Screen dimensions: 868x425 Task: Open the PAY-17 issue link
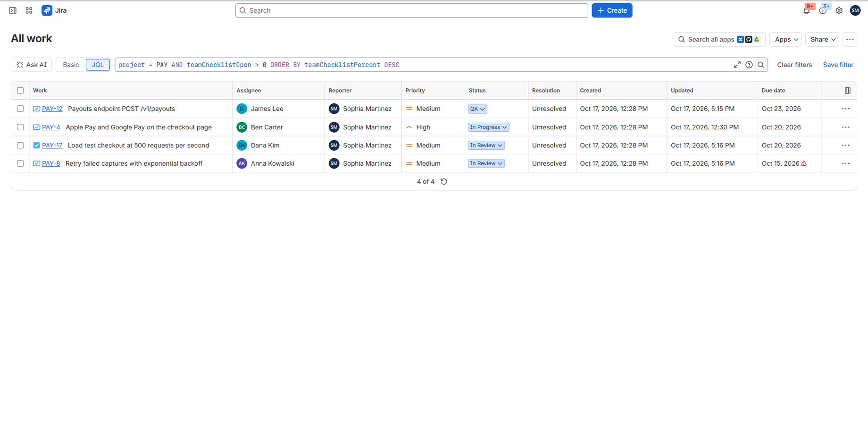click(52, 145)
